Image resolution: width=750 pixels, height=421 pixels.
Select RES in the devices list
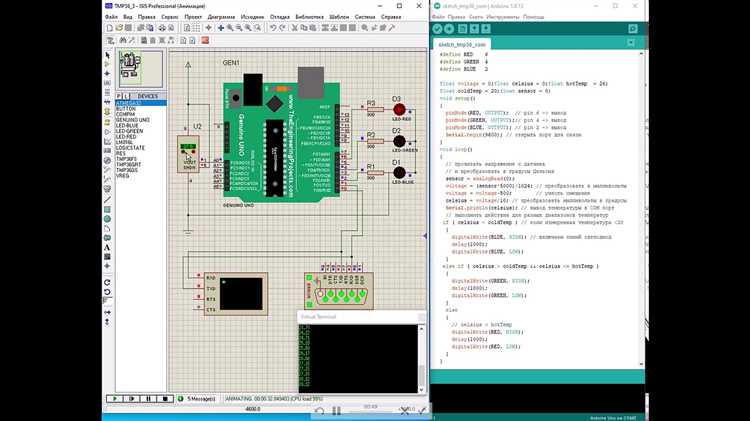point(120,154)
